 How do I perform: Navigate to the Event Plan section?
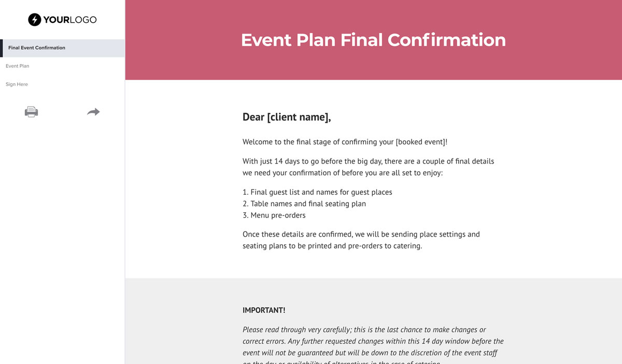(18, 66)
